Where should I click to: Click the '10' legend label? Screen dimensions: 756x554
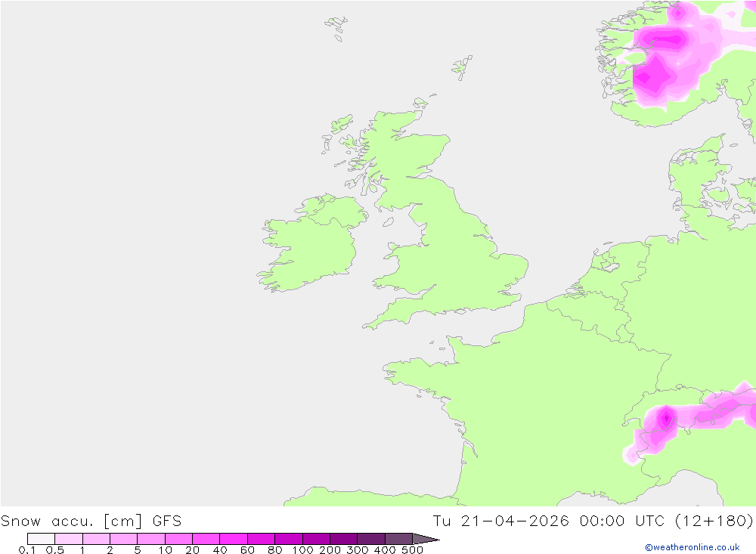(166, 549)
